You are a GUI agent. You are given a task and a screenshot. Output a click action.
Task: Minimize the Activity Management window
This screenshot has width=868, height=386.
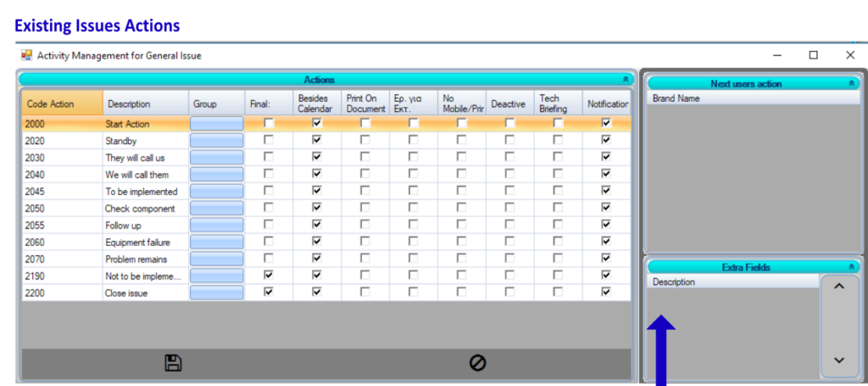(776, 55)
